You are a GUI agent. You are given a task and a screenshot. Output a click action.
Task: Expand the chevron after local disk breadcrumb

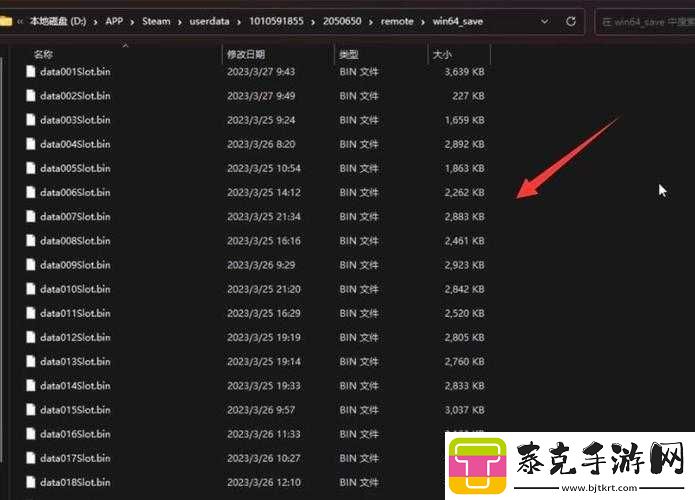96,22
